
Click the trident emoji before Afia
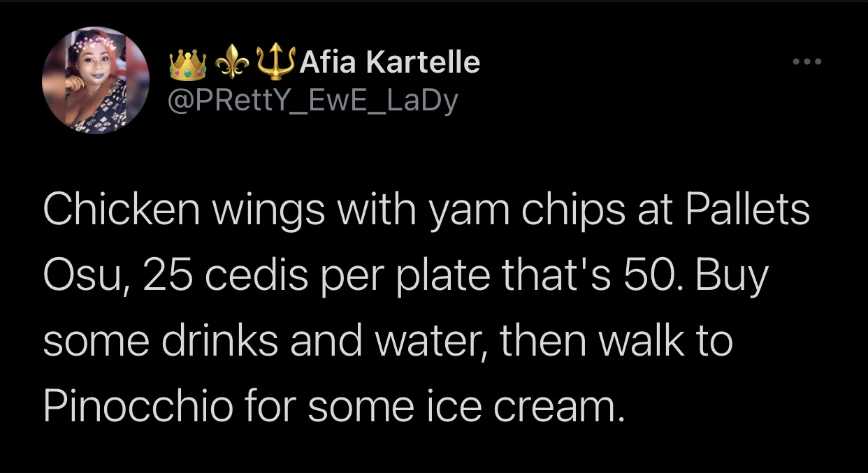point(275,62)
